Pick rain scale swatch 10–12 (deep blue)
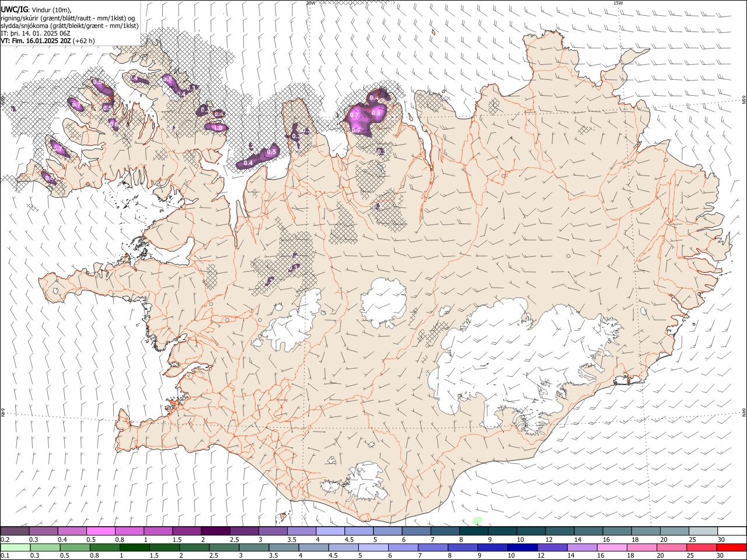The width and height of the screenshot is (747, 560). (x=522, y=548)
